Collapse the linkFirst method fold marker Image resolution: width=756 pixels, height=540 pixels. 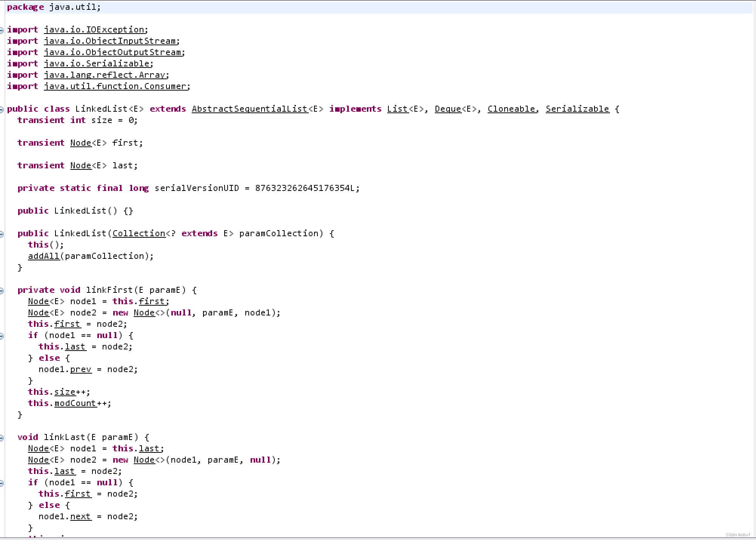(2, 291)
